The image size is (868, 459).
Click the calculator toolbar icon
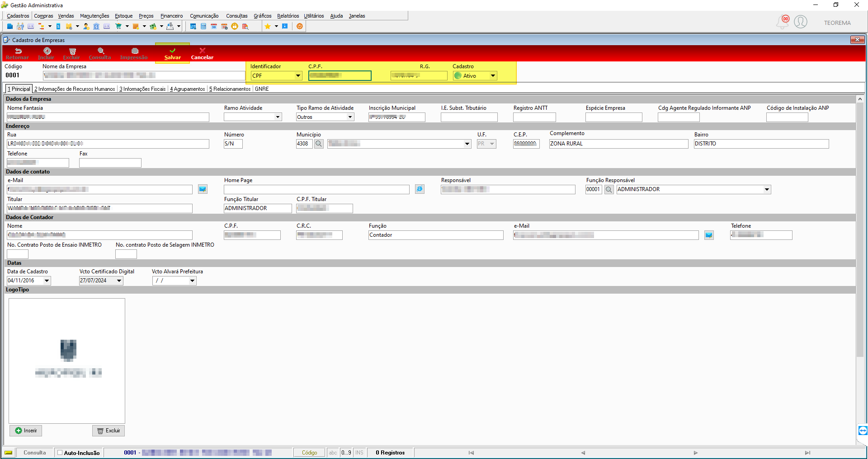pyautogui.click(x=203, y=26)
